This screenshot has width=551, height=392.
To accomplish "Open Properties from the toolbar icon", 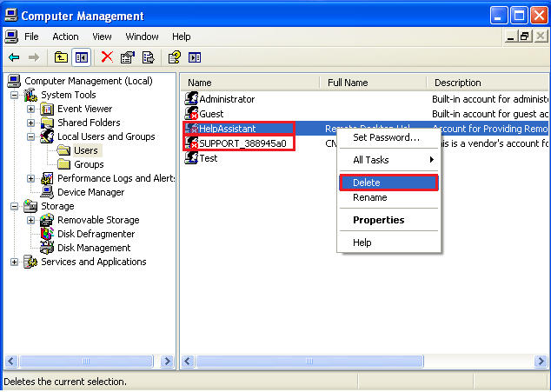I will 128,57.
